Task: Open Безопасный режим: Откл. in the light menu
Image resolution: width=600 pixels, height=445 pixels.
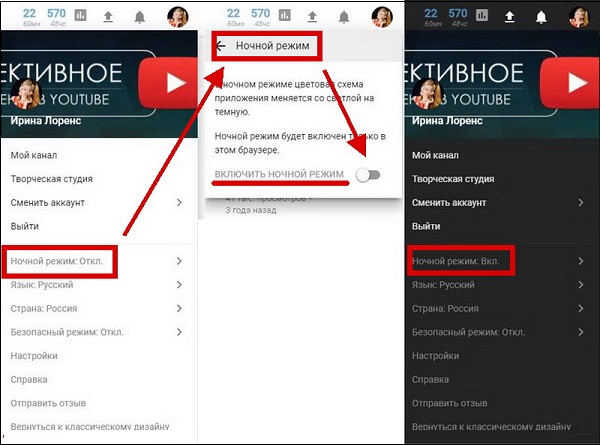Action: (67, 332)
